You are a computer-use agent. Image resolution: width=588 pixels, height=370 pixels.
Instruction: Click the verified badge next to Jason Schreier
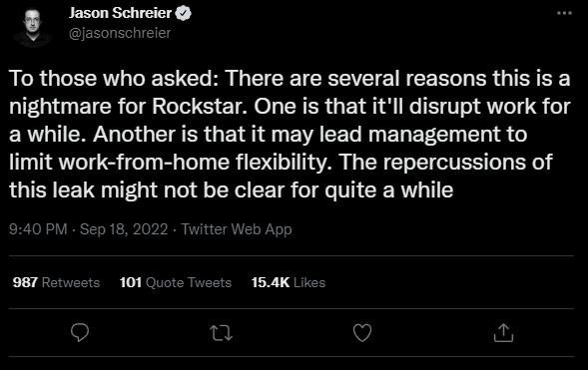(x=184, y=14)
